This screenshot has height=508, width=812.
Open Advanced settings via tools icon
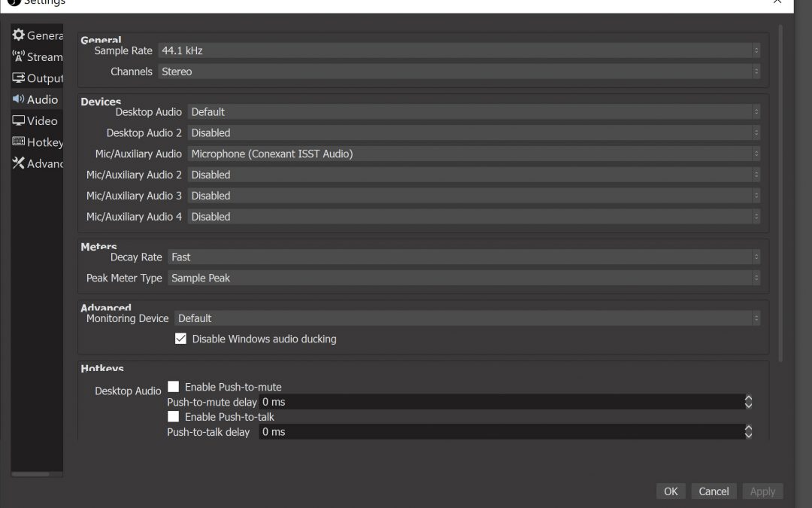[19, 163]
